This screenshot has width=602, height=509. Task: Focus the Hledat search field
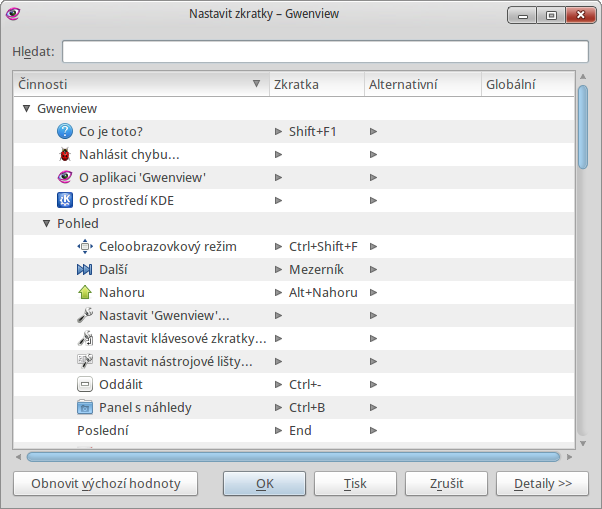pos(325,52)
